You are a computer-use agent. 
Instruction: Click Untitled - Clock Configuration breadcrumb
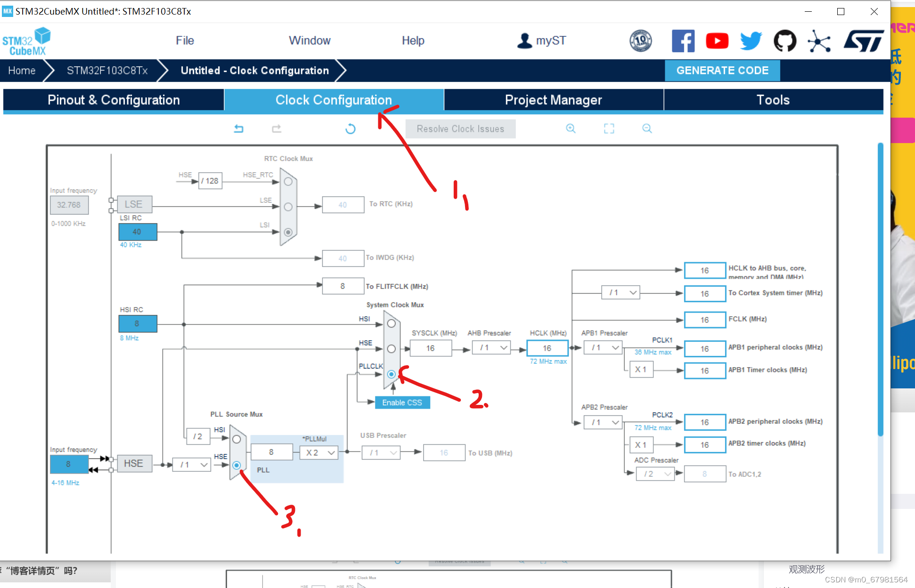255,71
